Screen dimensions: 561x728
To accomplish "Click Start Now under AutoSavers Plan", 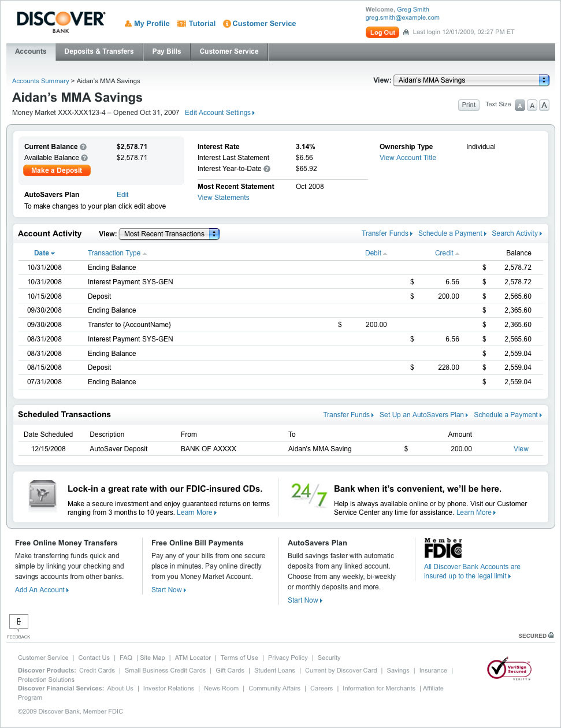I will (x=305, y=600).
